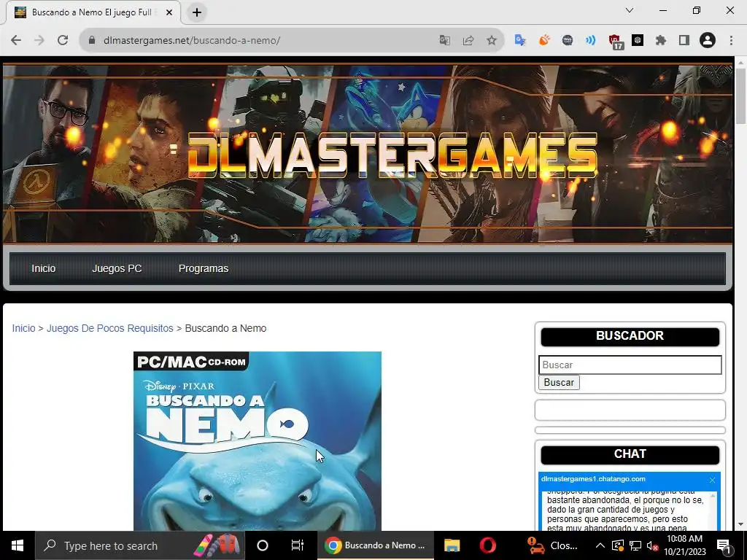
Task: Close the Chatango chat widget
Action: point(712,480)
